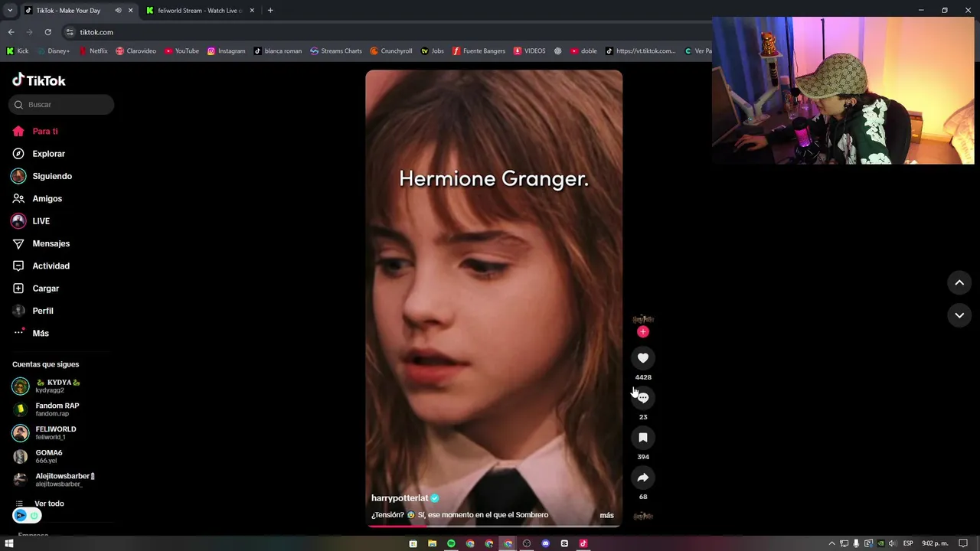The height and width of the screenshot is (551, 980).
Task: Open volume control in system tray
Action: (x=892, y=543)
